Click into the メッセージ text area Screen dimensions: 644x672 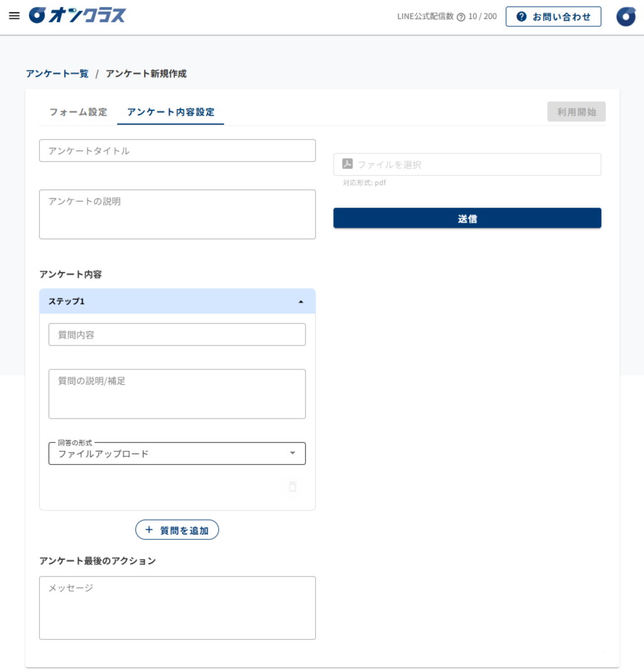click(177, 608)
